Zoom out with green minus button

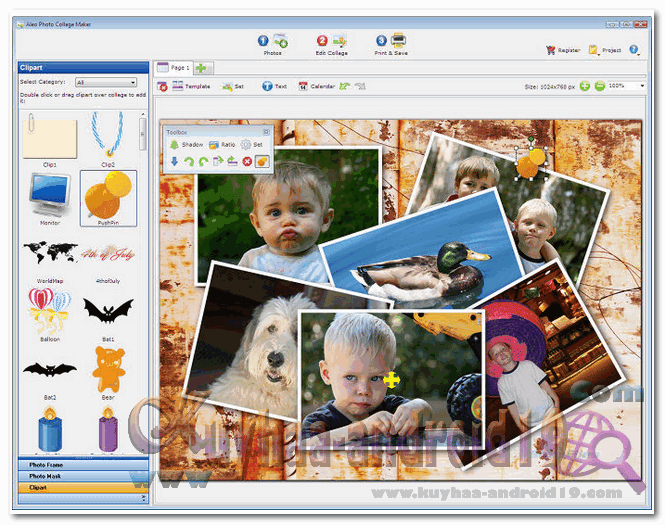[x=599, y=86]
